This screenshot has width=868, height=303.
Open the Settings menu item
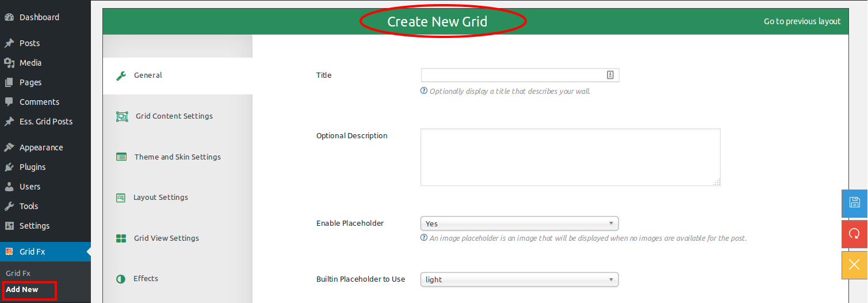click(x=45, y=226)
